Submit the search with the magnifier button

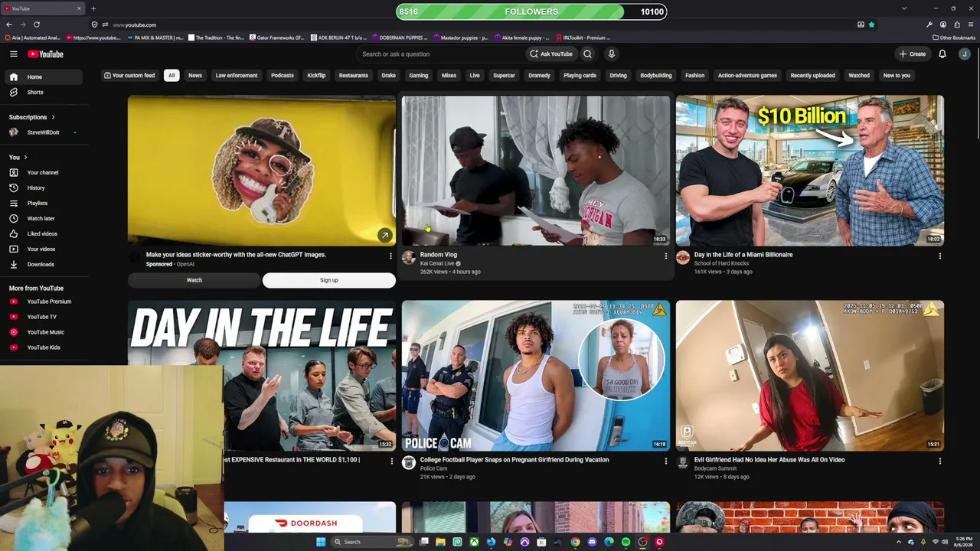[x=587, y=54]
